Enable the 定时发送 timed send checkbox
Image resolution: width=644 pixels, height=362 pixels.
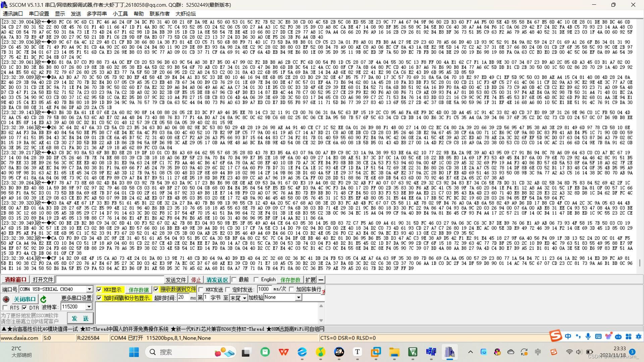pos(228,290)
